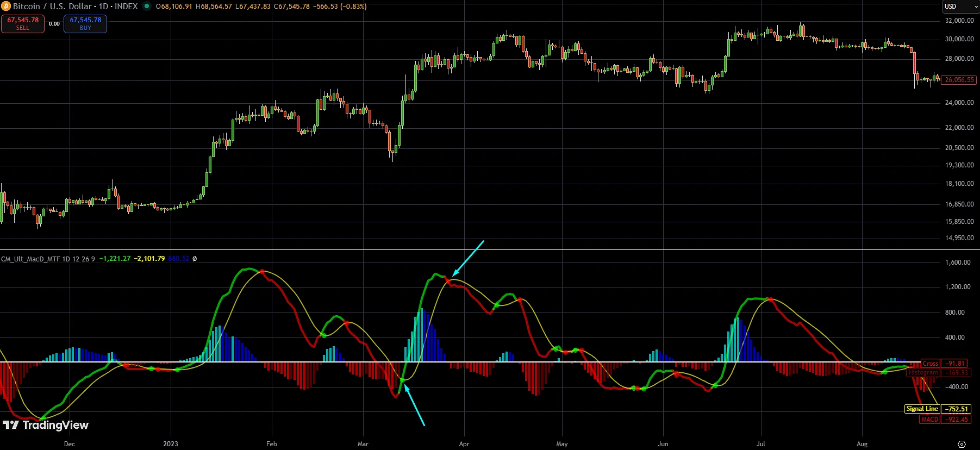
Task: Click the orange Bitcoin symbol logo icon
Action: (x=6, y=7)
